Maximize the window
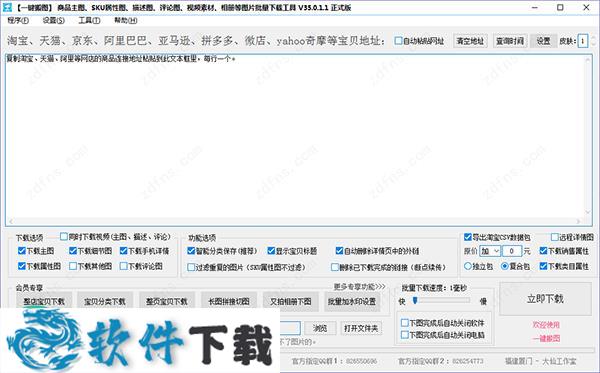This screenshot has height=373, width=600. [560, 7]
